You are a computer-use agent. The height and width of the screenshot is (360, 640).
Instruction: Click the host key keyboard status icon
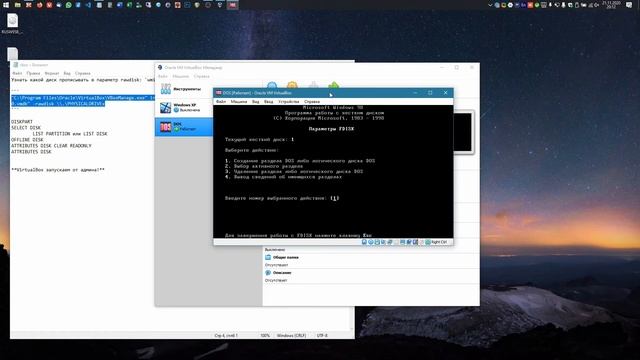(x=428, y=242)
